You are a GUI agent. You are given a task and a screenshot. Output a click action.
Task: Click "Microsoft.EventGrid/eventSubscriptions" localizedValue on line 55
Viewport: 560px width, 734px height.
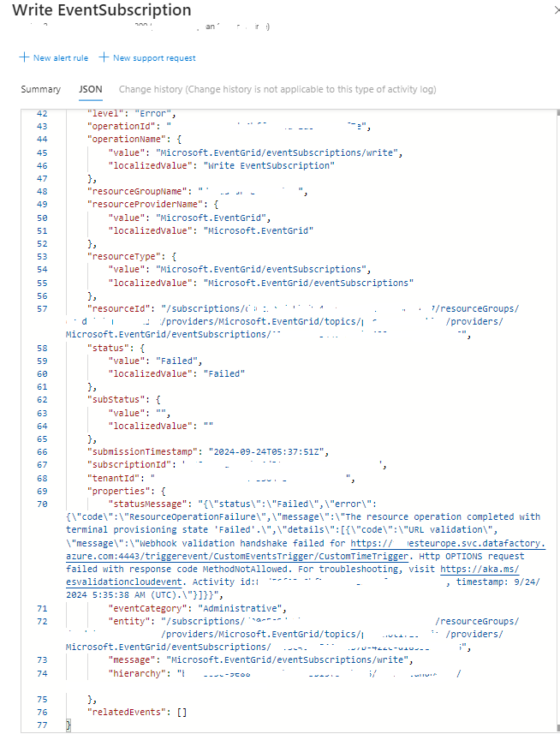pyautogui.click(x=309, y=283)
